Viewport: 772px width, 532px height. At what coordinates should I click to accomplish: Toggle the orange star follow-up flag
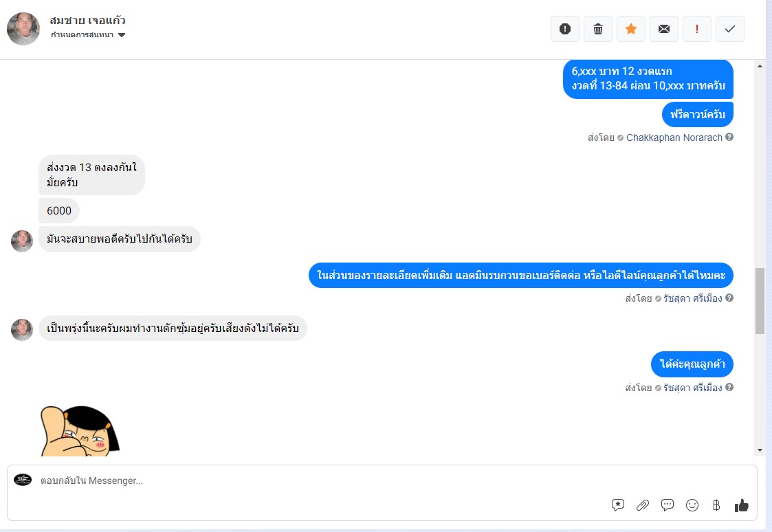pos(630,29)
